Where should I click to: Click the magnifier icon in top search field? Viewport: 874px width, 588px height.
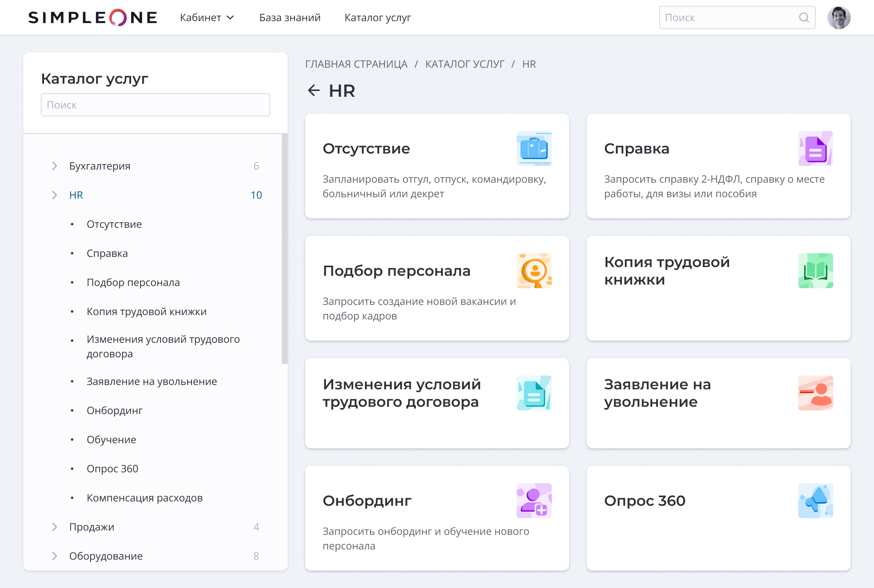803,17
